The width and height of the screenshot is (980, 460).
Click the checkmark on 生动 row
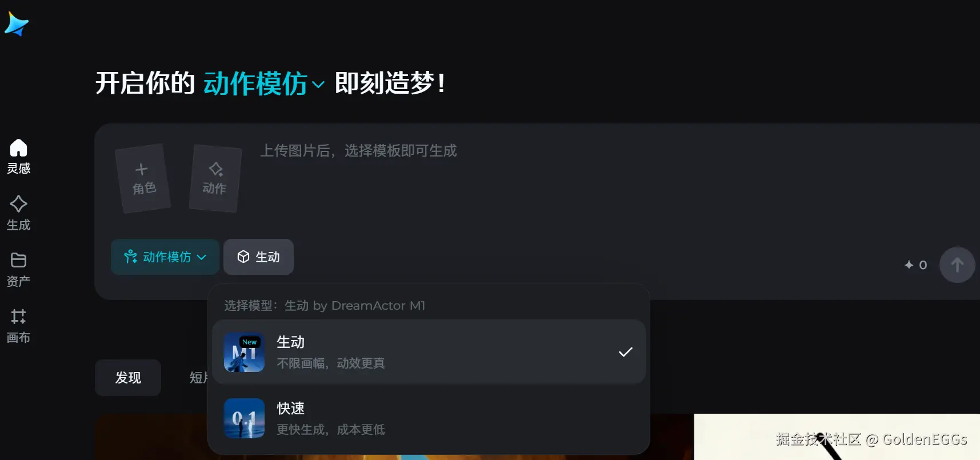[x=626, y=352]
